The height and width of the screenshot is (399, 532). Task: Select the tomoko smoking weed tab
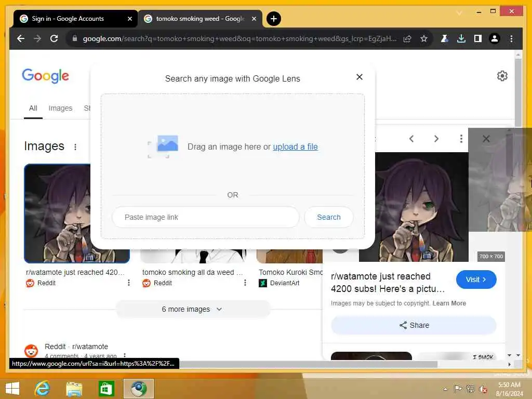[x=199, y=19]
